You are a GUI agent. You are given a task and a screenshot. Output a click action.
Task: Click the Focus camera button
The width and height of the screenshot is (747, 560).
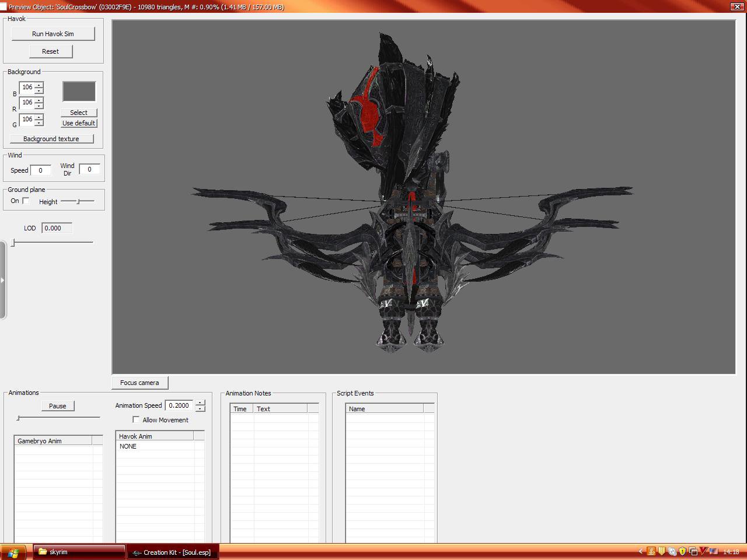139,383
